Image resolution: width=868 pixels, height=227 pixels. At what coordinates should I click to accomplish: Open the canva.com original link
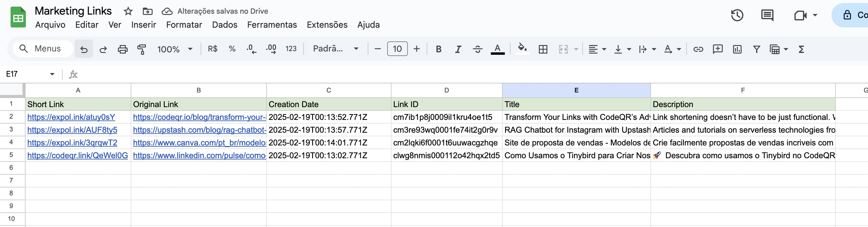point(199,143)
